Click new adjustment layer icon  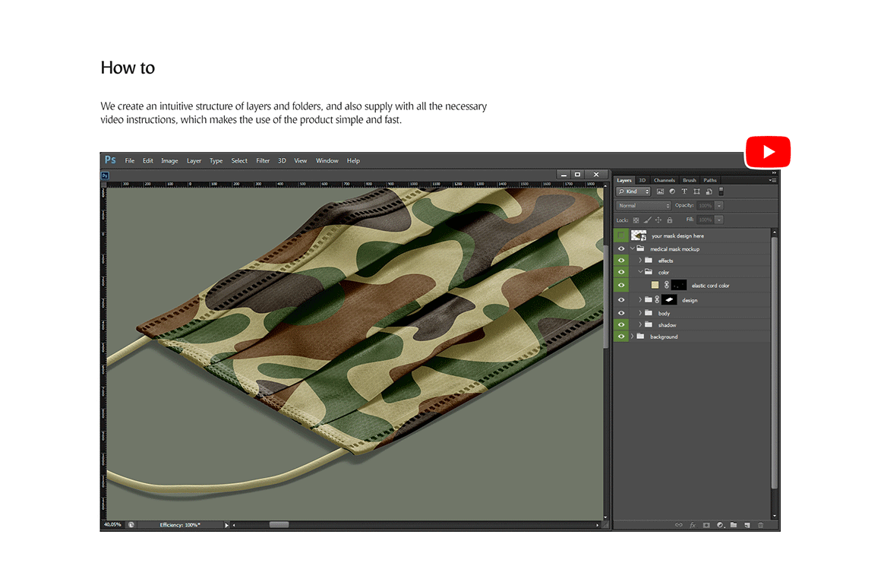(x=720, y=525)
